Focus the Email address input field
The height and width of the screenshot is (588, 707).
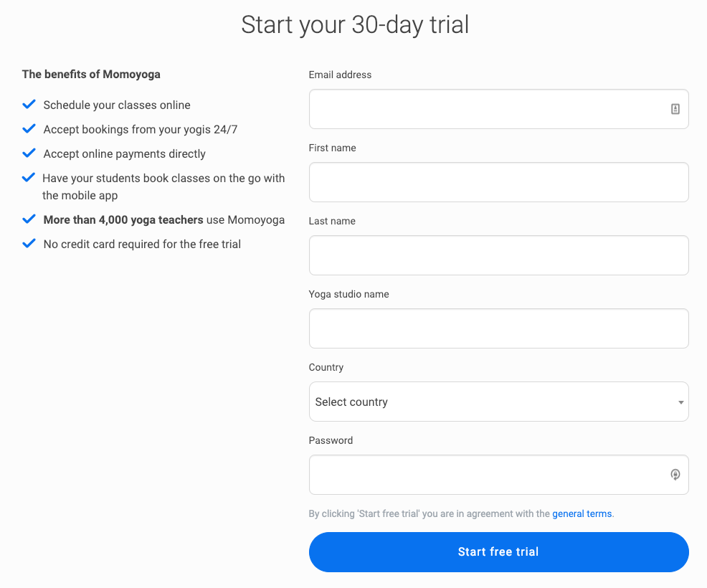[x=498, y=109]
